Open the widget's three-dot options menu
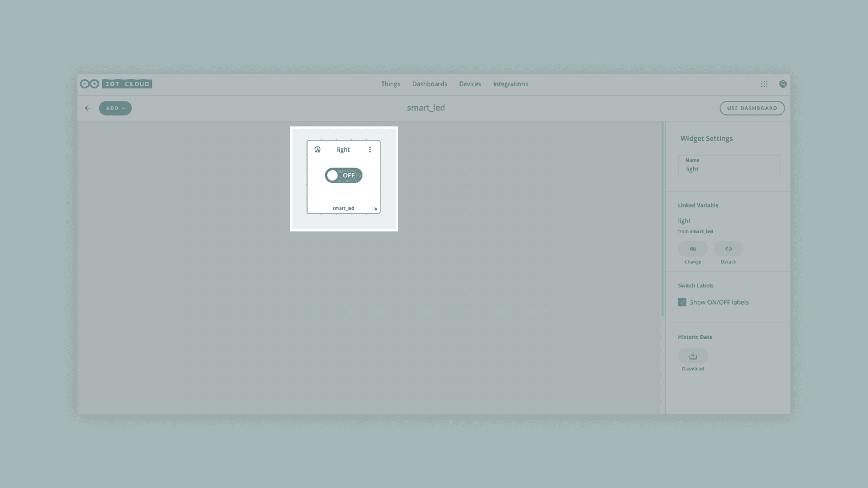 tap(370, 149)
